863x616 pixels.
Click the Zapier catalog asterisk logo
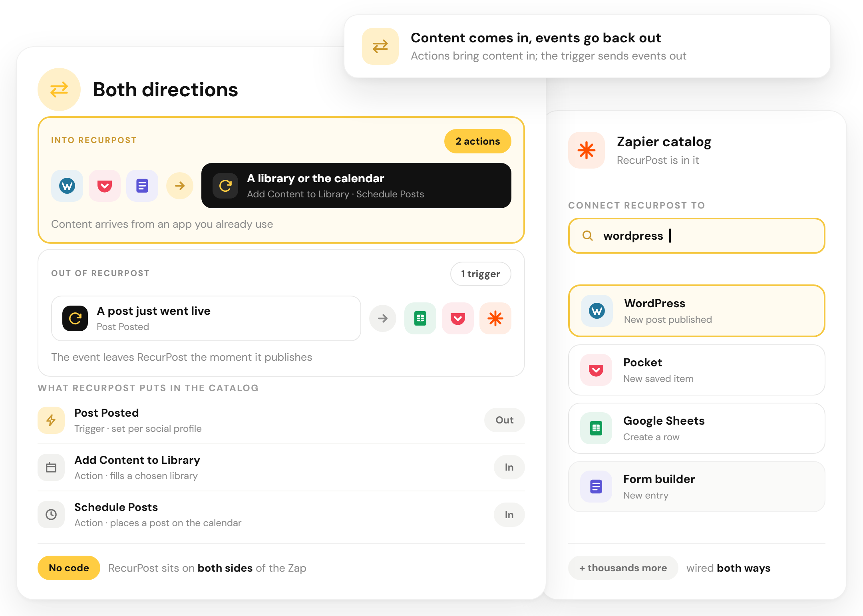click(587, 150)
